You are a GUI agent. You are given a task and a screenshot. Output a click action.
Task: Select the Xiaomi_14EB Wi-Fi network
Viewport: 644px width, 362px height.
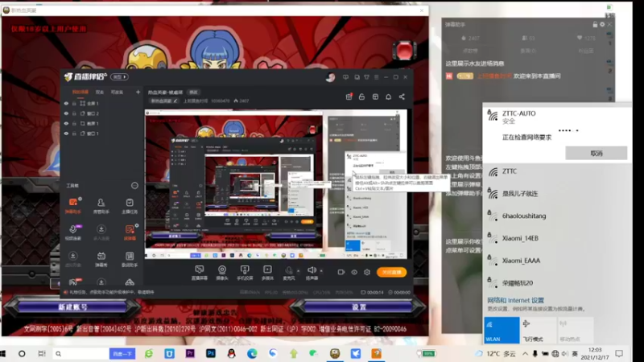point(557,238)
